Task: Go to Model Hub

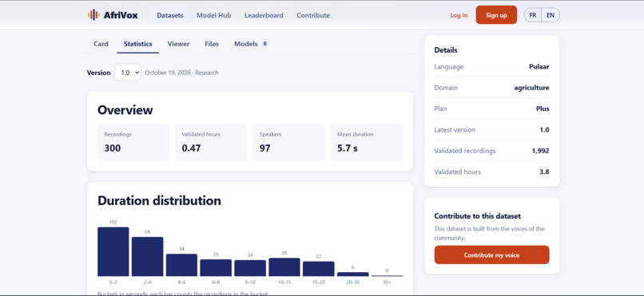Action: pos(213,15)
